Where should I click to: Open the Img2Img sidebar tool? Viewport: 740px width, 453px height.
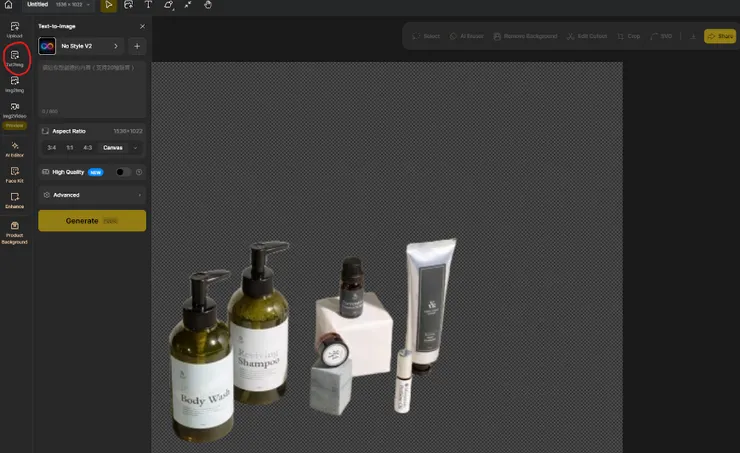point(15,84)
